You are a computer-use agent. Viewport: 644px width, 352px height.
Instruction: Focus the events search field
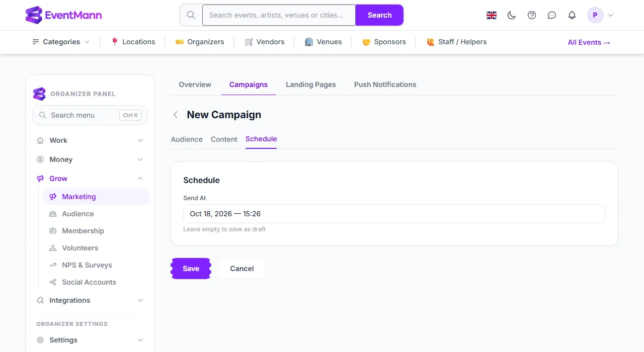tap(279, 15)
